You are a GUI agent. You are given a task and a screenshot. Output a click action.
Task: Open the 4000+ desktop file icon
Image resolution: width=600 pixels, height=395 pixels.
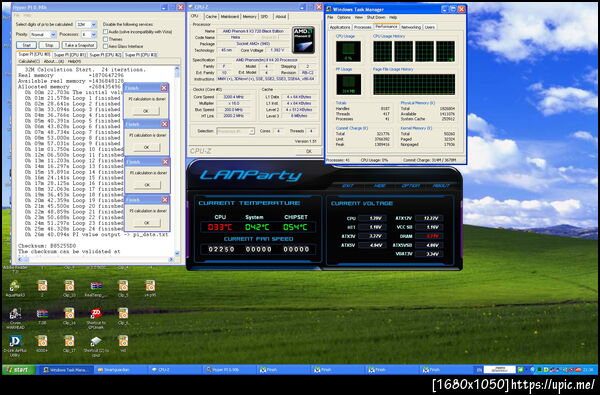click(42, 343)
